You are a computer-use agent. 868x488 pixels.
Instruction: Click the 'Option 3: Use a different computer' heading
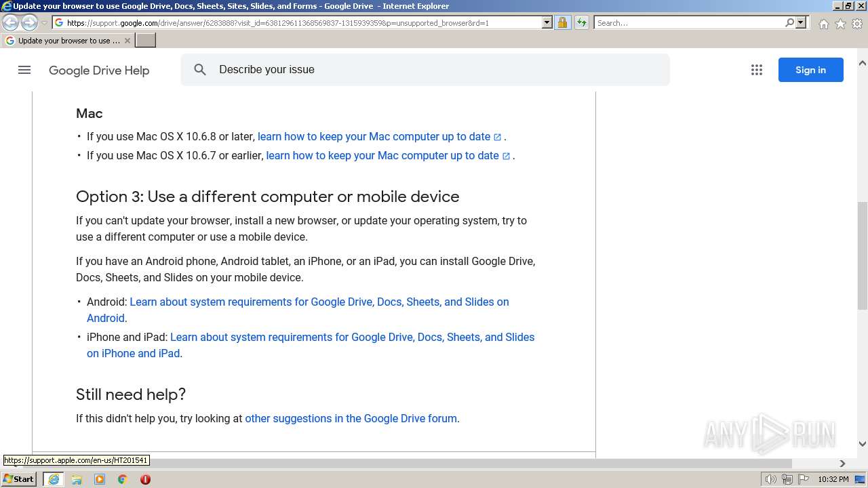(267, 197)
